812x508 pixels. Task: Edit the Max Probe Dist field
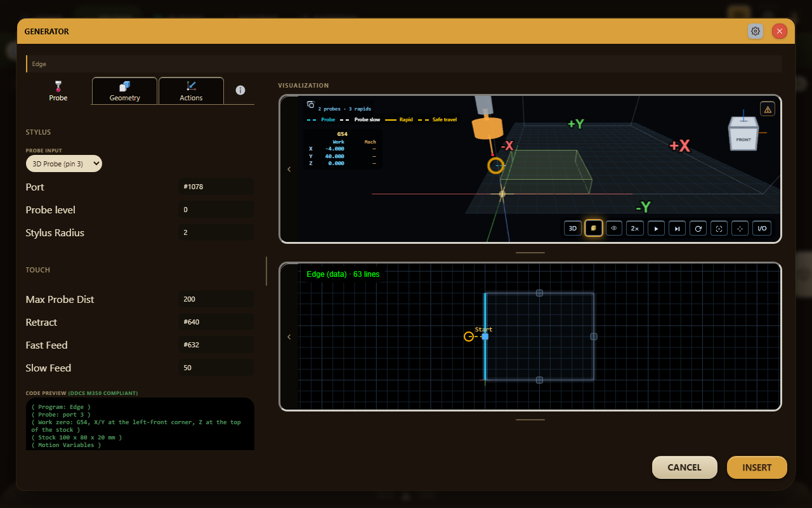(216, 299)
